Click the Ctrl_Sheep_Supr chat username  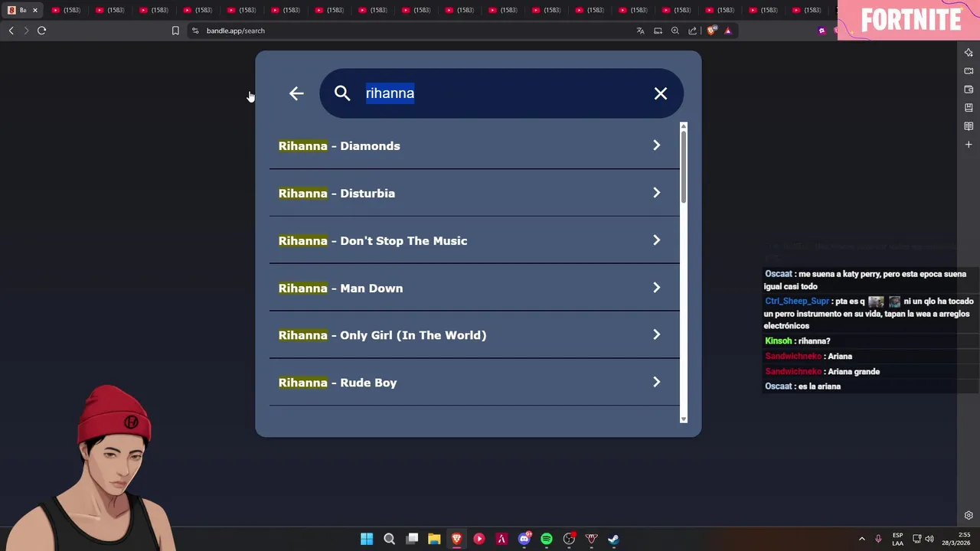796,302
